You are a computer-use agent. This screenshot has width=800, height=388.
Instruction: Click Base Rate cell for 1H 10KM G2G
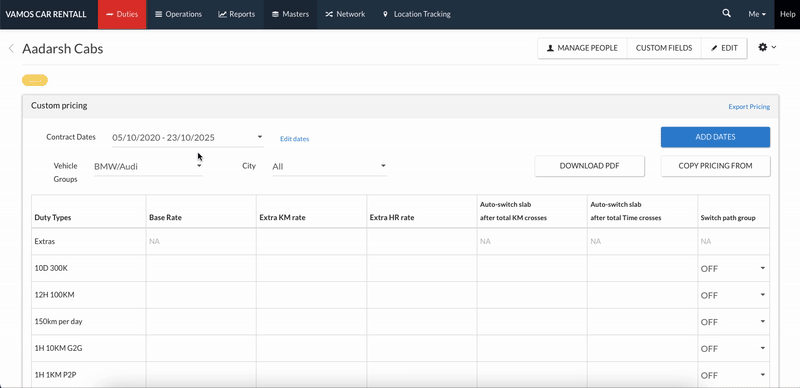201,349
